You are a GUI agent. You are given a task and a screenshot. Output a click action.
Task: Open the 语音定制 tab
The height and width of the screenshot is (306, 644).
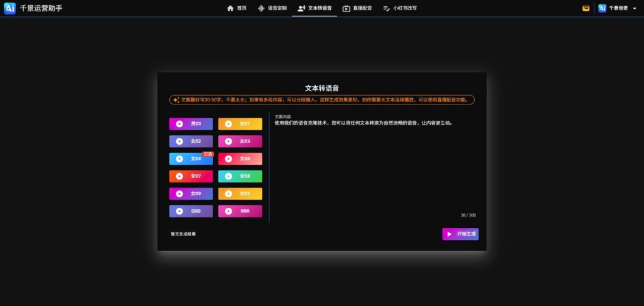coord(272,8)
